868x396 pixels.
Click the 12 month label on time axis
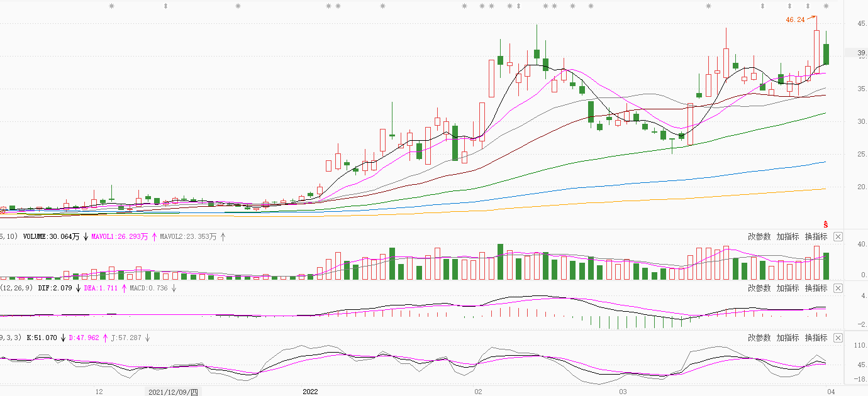pyautogui.click(x=99, y=392)
